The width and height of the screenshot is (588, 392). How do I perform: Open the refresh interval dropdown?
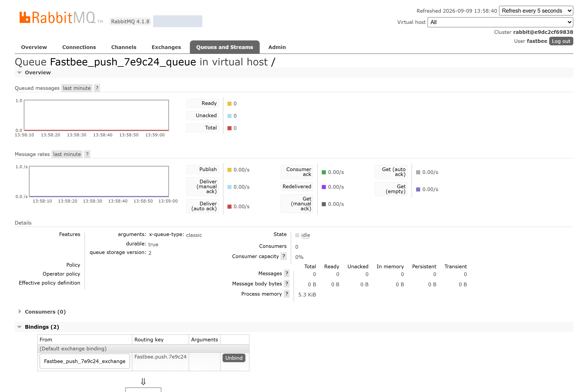(536, 11)
